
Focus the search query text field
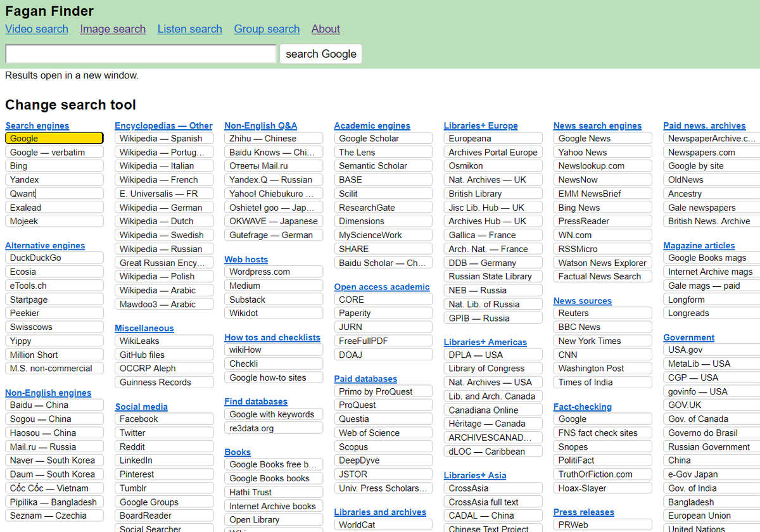pyautogui.click(x=141, y=54)
